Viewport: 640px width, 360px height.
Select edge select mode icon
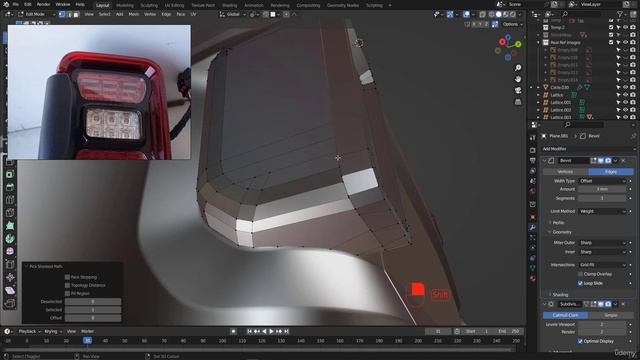(69, 14)
